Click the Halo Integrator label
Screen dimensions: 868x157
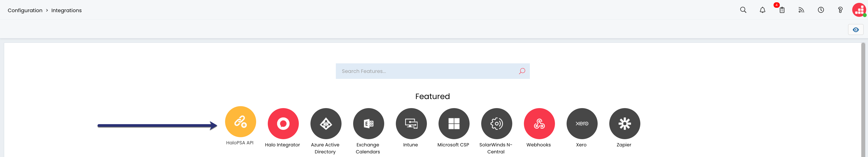(x=282, y=145)
